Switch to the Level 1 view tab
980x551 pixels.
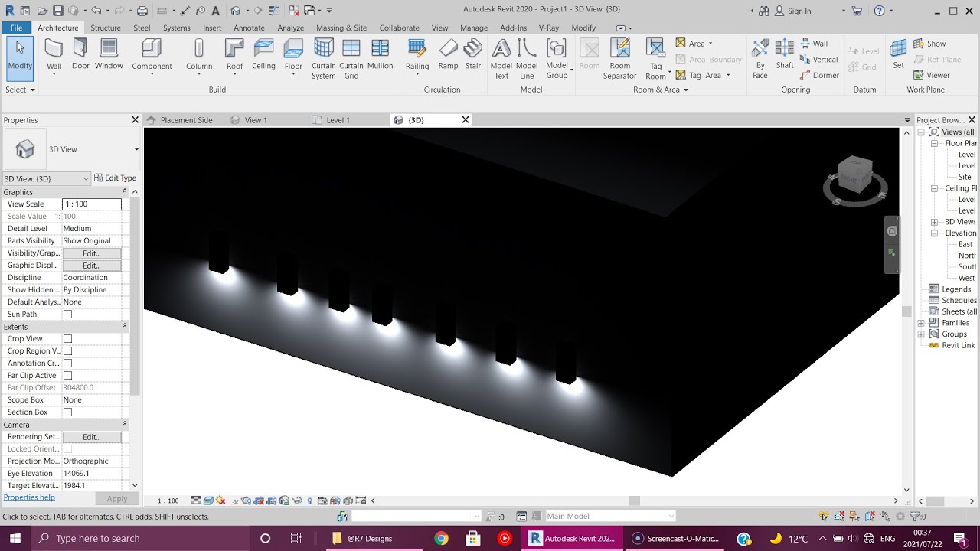pos(338,120)
